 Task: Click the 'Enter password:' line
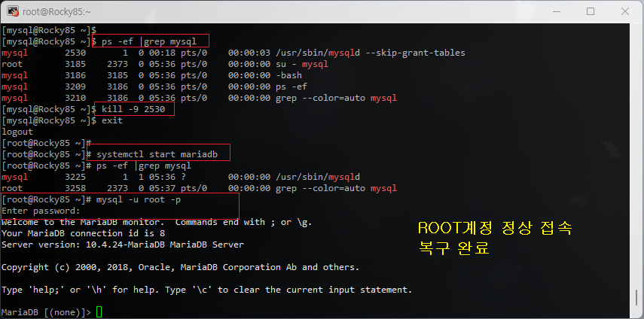41,211
